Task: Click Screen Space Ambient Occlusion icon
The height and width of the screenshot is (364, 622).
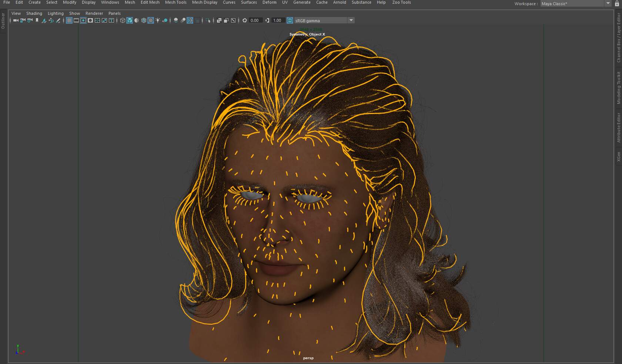Action: [x=176, y=20]
